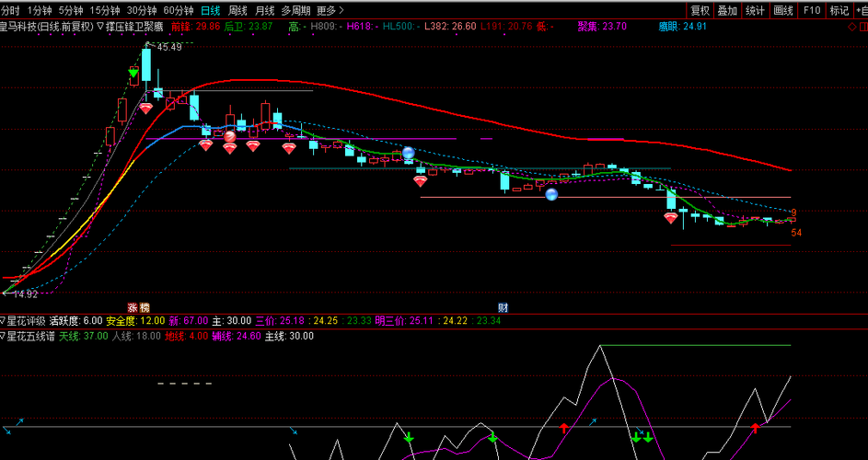Switch to the 分时 intraday tab
Image resolution: width=868 pixels, height=460 pixels.
[x=10, y=10]
